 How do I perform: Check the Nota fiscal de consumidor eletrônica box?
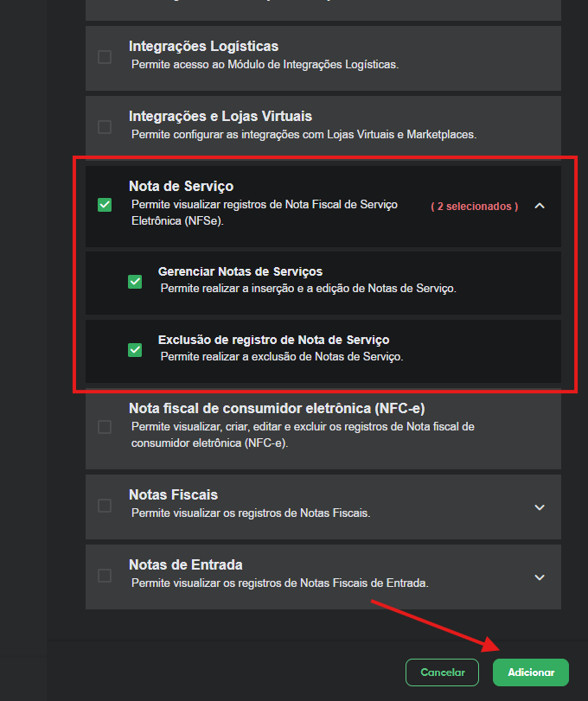tap(105, 427)
